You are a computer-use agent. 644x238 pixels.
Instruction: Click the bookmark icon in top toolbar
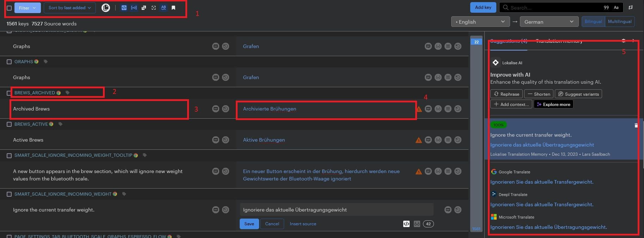pyautogui.click(x=173, y=8)
